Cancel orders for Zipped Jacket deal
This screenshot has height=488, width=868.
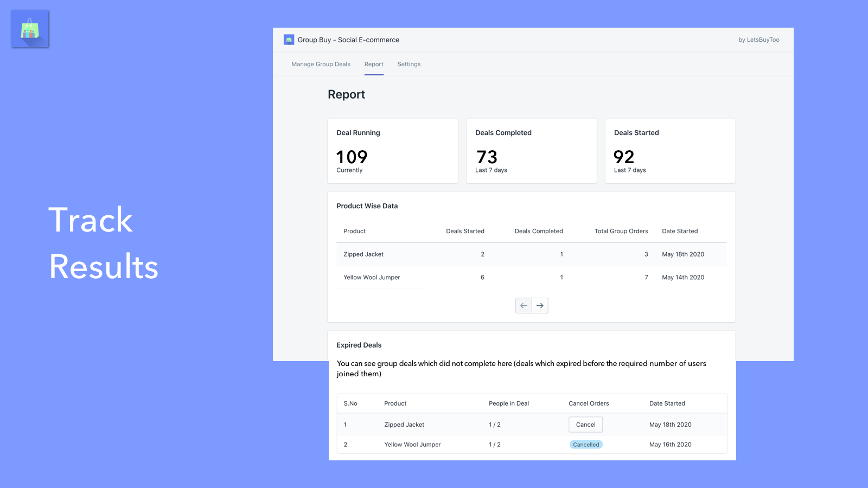coord(585,425)
